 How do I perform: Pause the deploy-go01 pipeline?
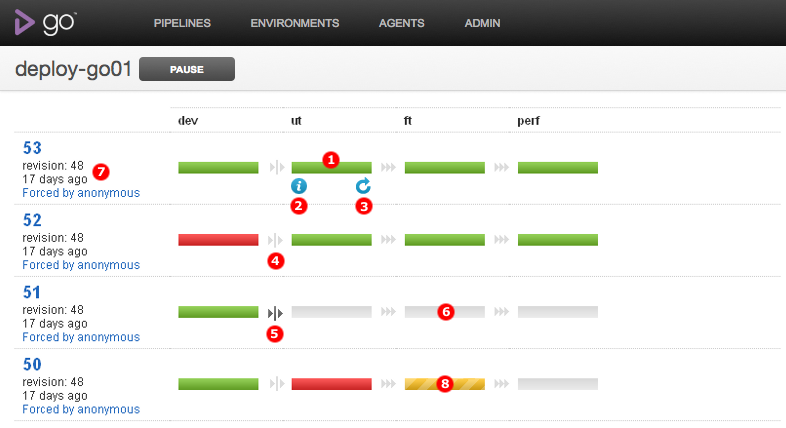pyautogui.click(x=186, y=70)
